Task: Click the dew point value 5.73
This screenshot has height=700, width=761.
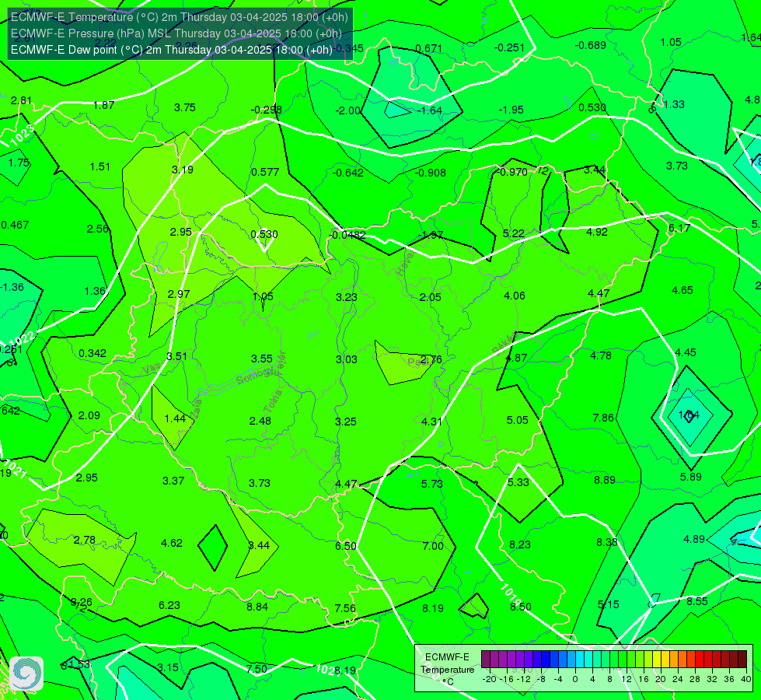Action: coord(431,484)
